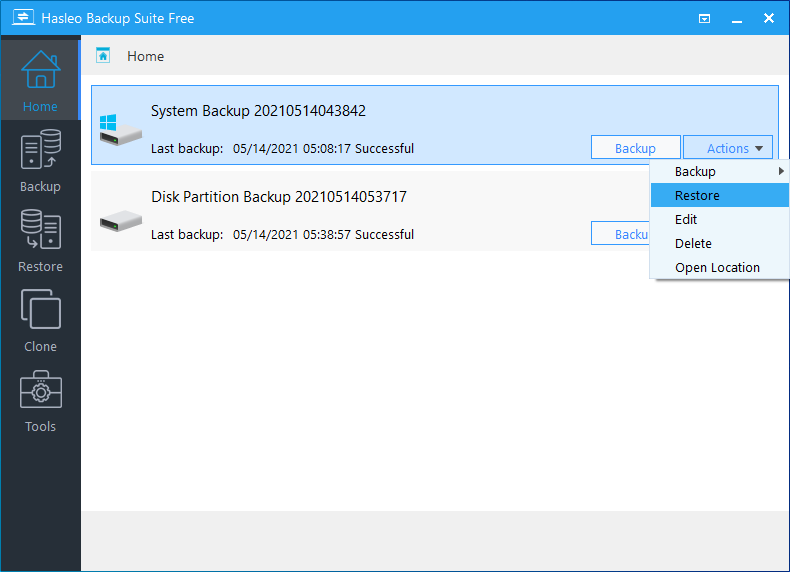
Task: Minimize the Hasleo Backup Suite window
Action: coord(737,18)
